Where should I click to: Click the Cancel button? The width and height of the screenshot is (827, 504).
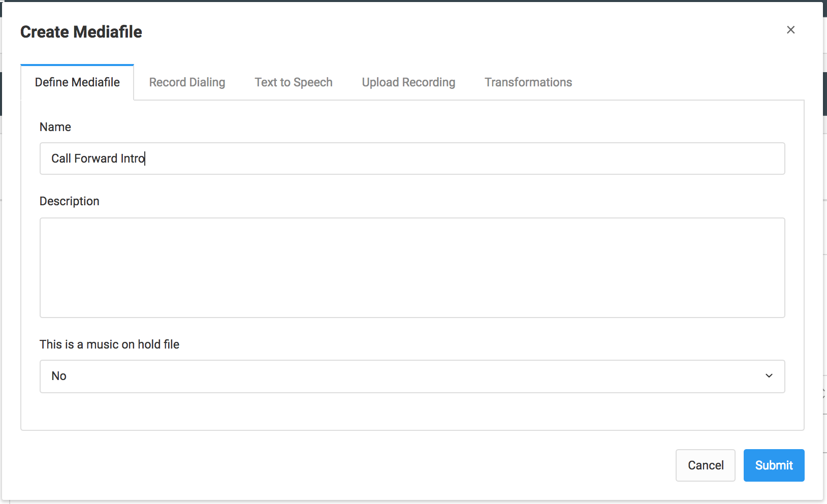coord(706,465)
